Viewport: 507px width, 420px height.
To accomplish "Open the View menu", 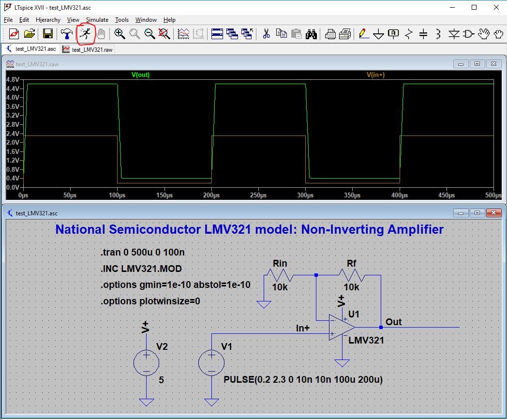I will (73, 20).
